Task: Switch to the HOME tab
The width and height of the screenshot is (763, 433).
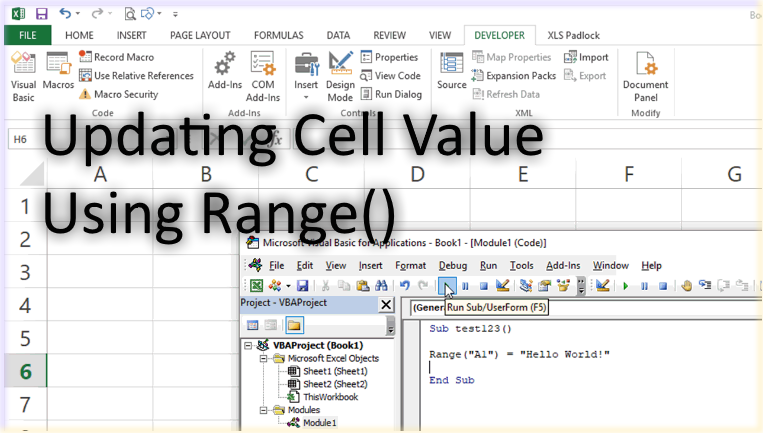Action: point(79,35)
